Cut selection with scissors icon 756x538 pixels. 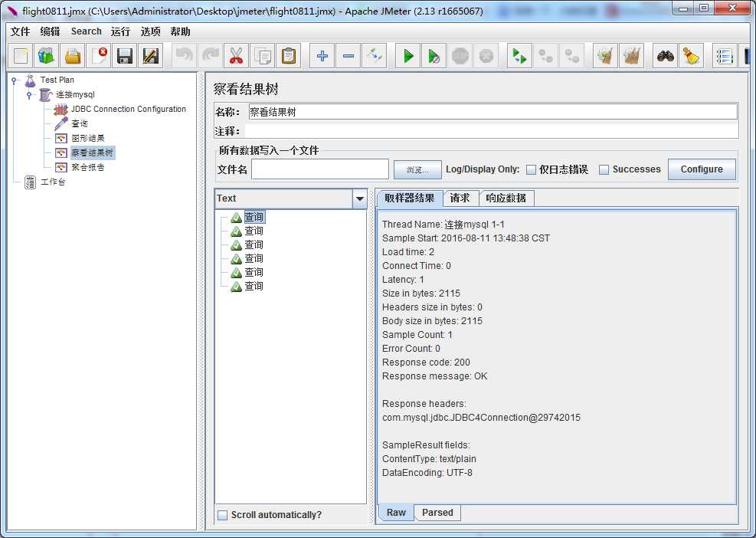click(236, 56)
